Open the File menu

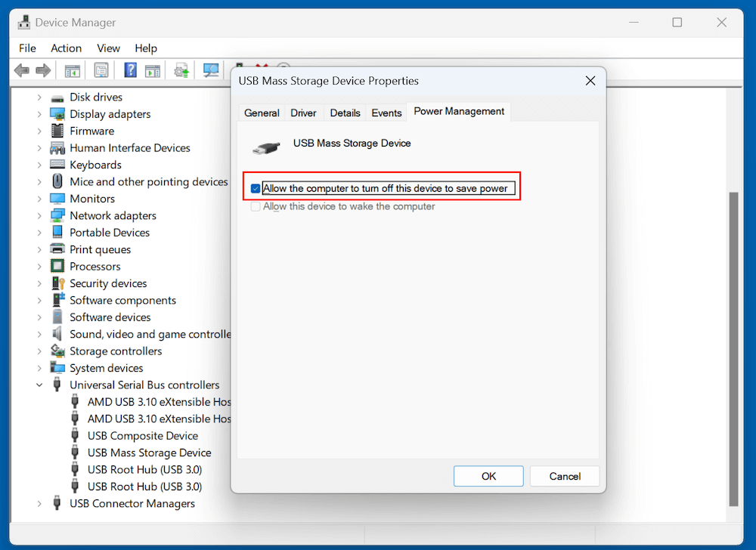tap(27, 48)
